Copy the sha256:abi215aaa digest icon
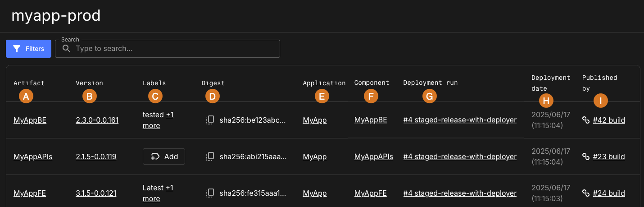The height and width of the screenshot is (207, 644). coord(210,156)
